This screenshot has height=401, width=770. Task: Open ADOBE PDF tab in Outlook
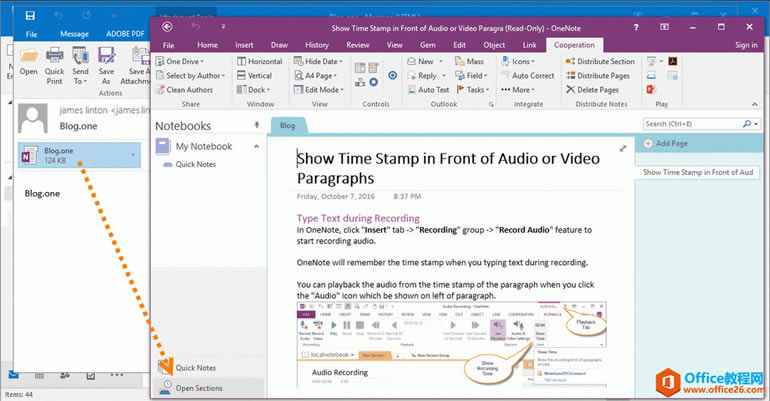point(125,34)
